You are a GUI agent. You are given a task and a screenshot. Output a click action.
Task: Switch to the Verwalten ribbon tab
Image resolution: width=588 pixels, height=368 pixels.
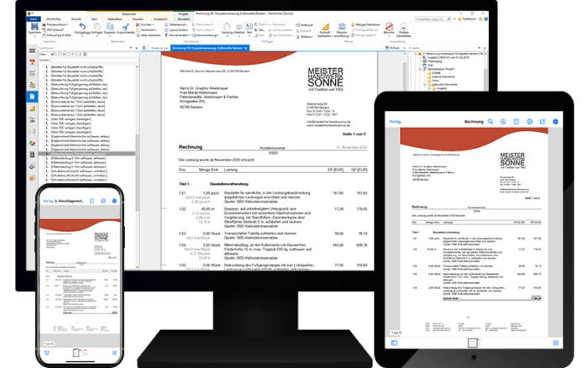click(x=184, y=18)
